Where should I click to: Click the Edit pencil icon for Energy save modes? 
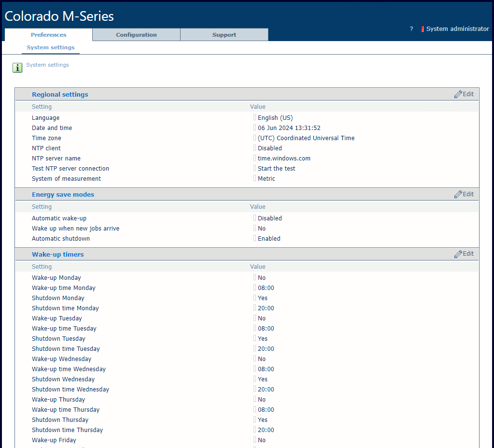coord(458,194)
